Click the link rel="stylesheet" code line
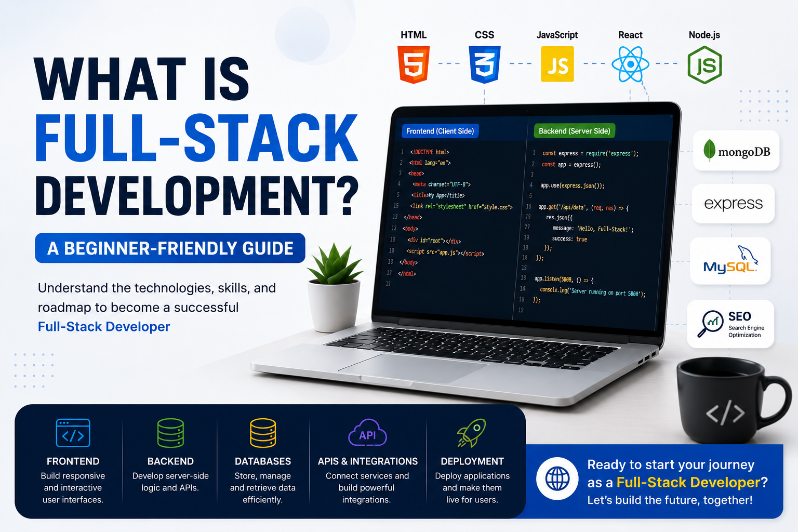Screen dimensions: 798x532 pyautogui.click(x=461, y=207)
